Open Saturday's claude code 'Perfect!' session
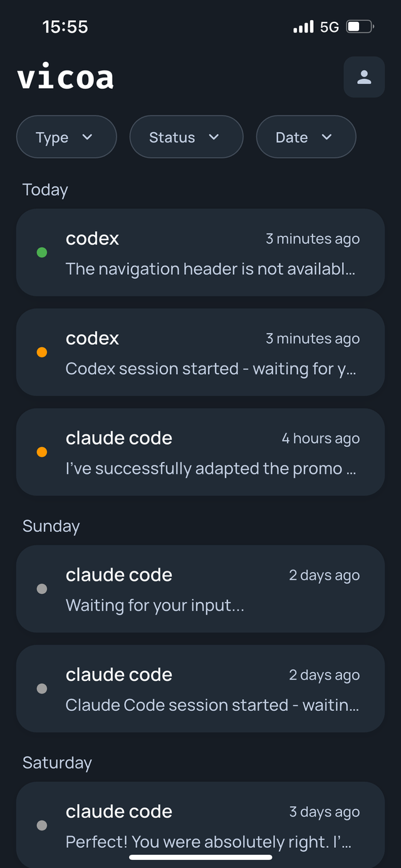 point(200,825)
